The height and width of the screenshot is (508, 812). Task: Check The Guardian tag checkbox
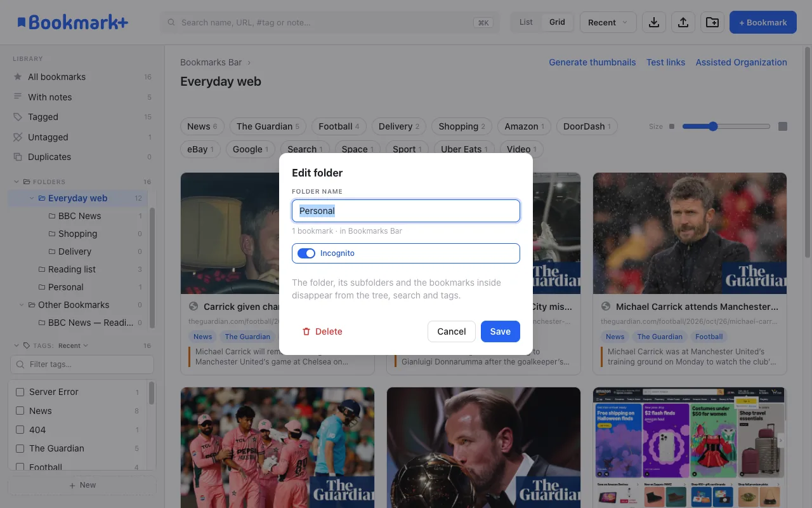[x=20, y=448]
